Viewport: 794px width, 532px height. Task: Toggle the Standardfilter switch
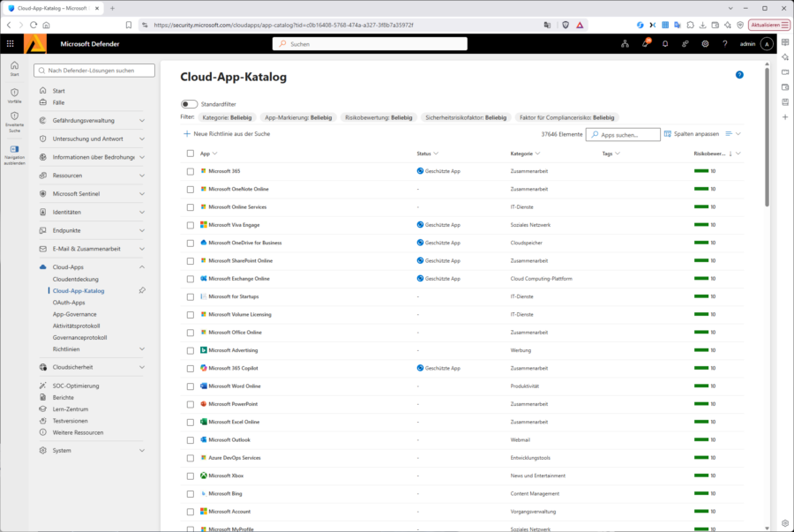[x=189, y=104]
